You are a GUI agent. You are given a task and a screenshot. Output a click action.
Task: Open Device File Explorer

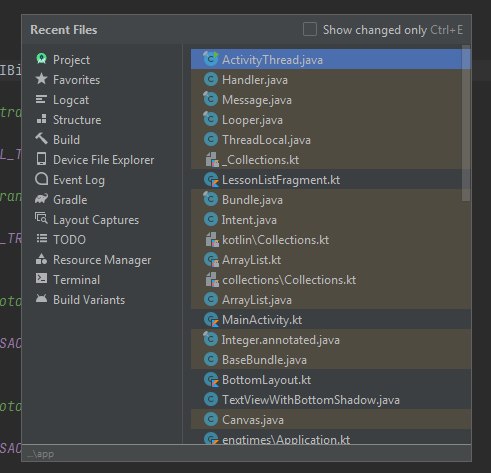click(x=103, y=160)
